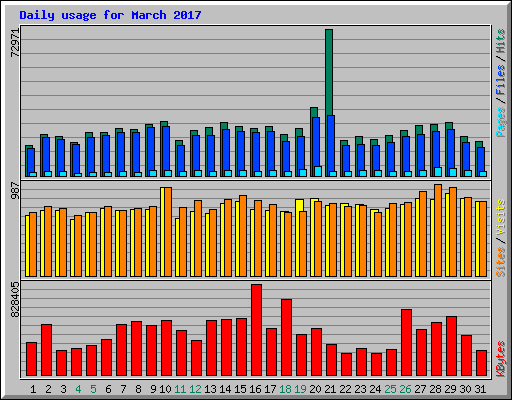Click the red KBytes bar for day 31
This screenshot has width=512, height=400.
click(x=481, y=363)
